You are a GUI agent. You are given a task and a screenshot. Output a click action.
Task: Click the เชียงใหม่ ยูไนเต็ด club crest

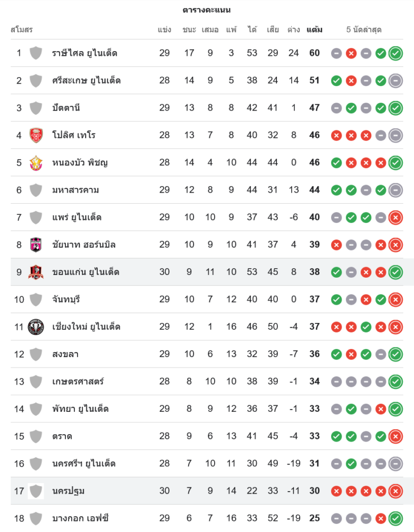point(36,327)
